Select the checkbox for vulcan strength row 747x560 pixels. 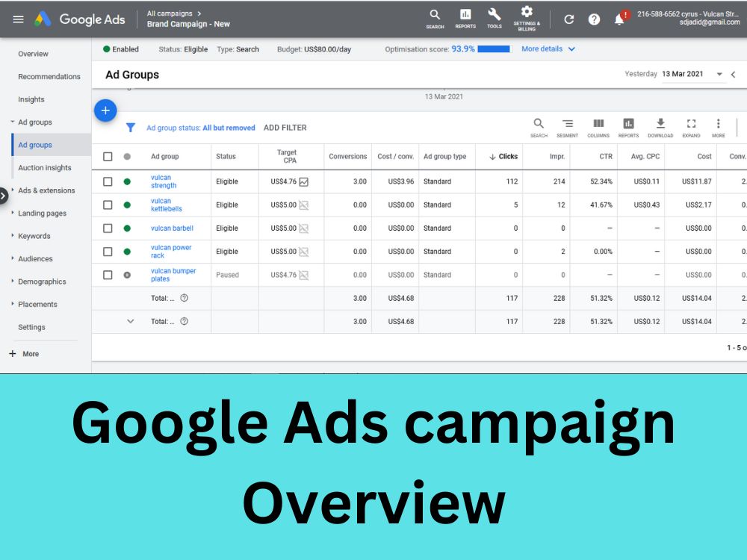(x=107, y=181)
